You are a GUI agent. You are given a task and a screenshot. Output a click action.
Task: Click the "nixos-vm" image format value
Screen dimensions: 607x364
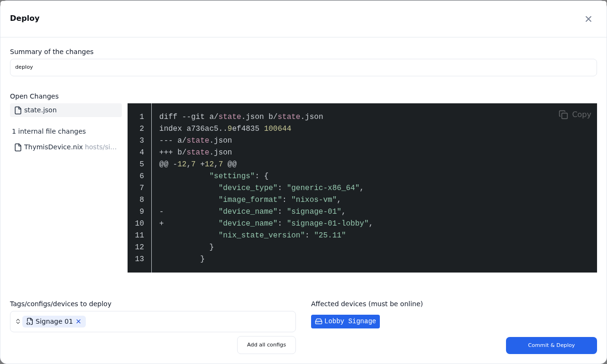click(314, 200)
